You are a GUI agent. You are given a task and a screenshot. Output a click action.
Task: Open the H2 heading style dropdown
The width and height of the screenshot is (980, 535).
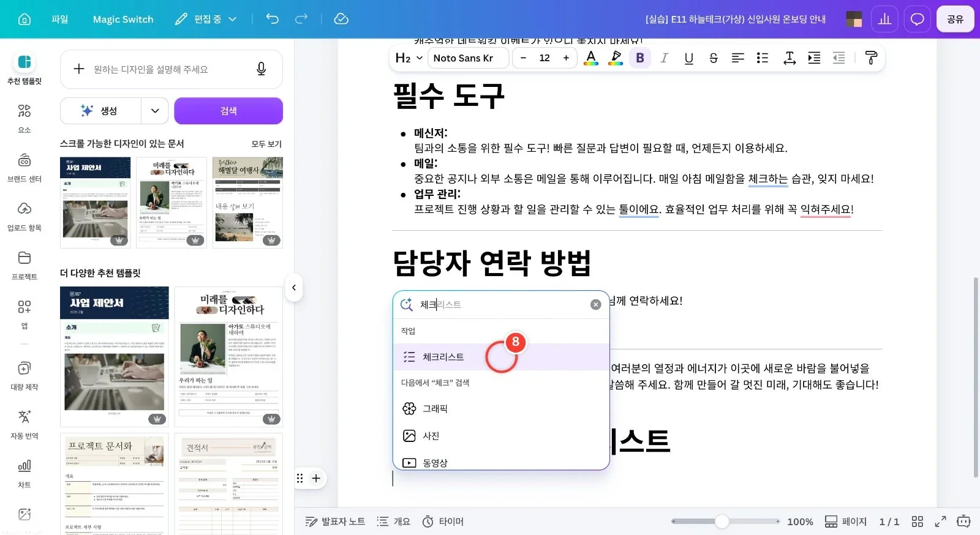(x=409, y=58)
